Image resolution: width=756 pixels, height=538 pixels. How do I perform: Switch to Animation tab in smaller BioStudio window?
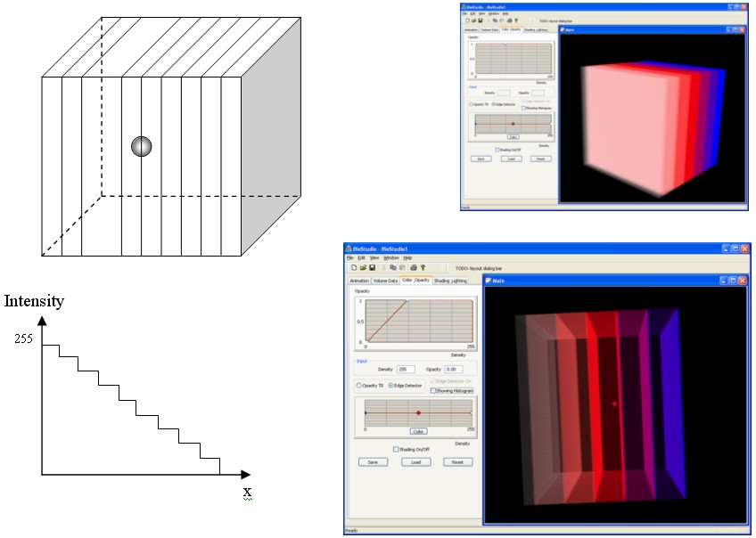(x=471, y=30)
